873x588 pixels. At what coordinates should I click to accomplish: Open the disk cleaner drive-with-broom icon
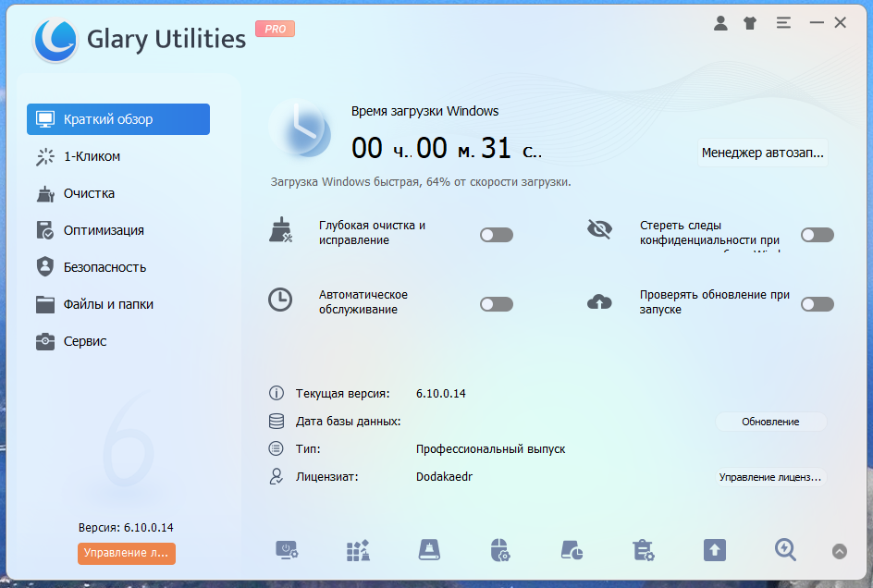click(x=429, y=550)
